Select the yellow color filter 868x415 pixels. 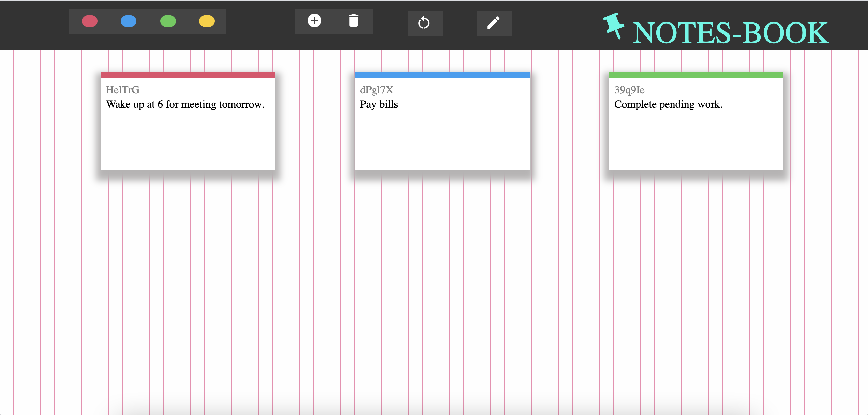tap(207, 21)
